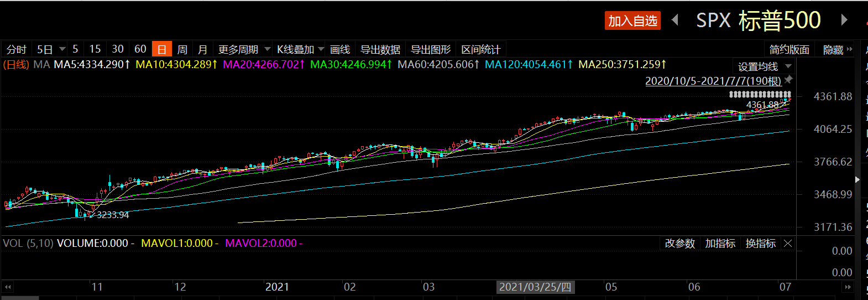Select the 5日 period tab
The height and width of the screenshot is (300, 868).
(45, 49)
